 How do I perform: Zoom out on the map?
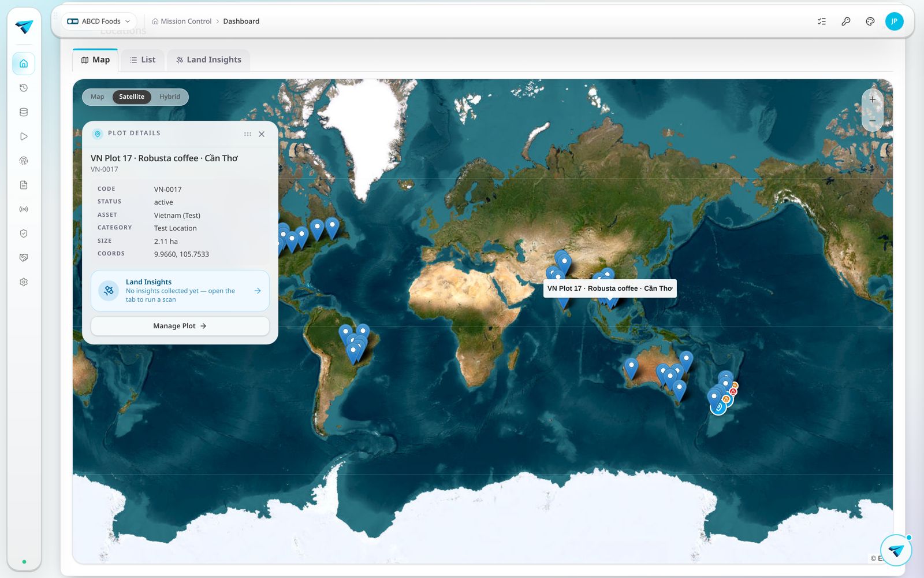point(873,120)
